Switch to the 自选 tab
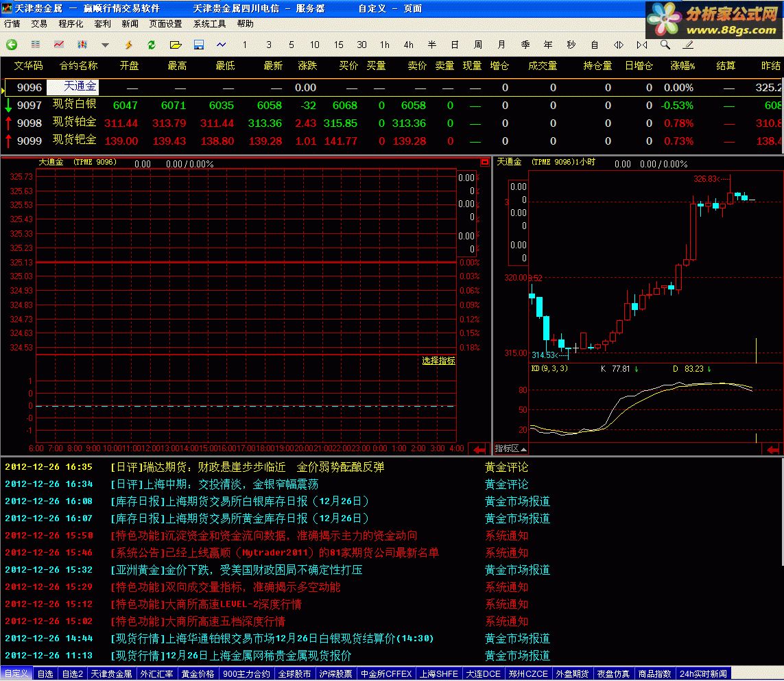This screenshot has height=681, width=784. pos(45,673)
